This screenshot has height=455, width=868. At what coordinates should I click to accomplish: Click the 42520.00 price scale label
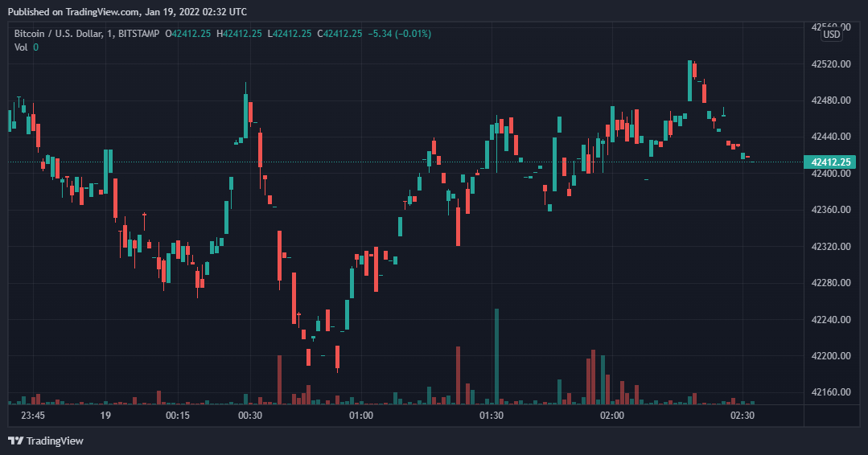coord(831,64)
